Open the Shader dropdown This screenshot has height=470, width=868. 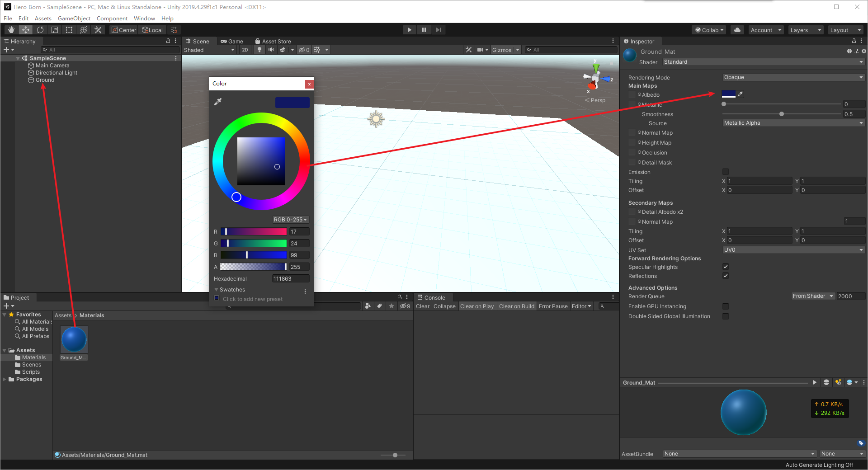764,62
